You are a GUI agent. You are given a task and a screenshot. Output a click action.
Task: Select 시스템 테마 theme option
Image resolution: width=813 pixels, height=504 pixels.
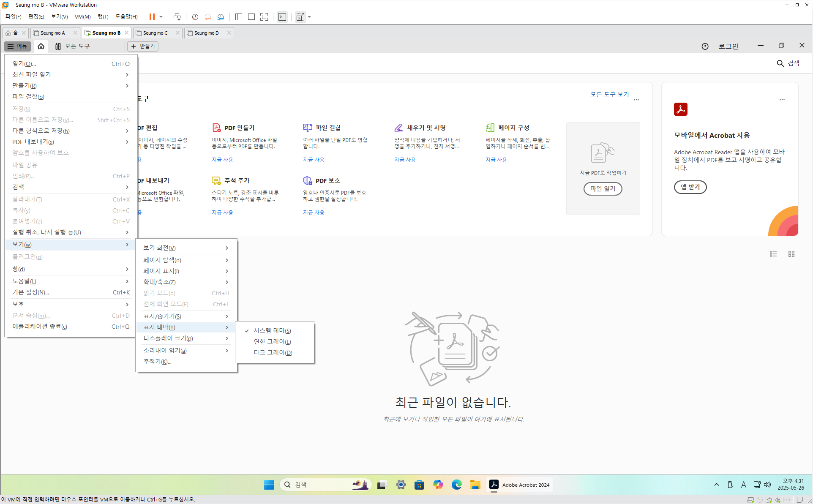(x=272, y=330)
